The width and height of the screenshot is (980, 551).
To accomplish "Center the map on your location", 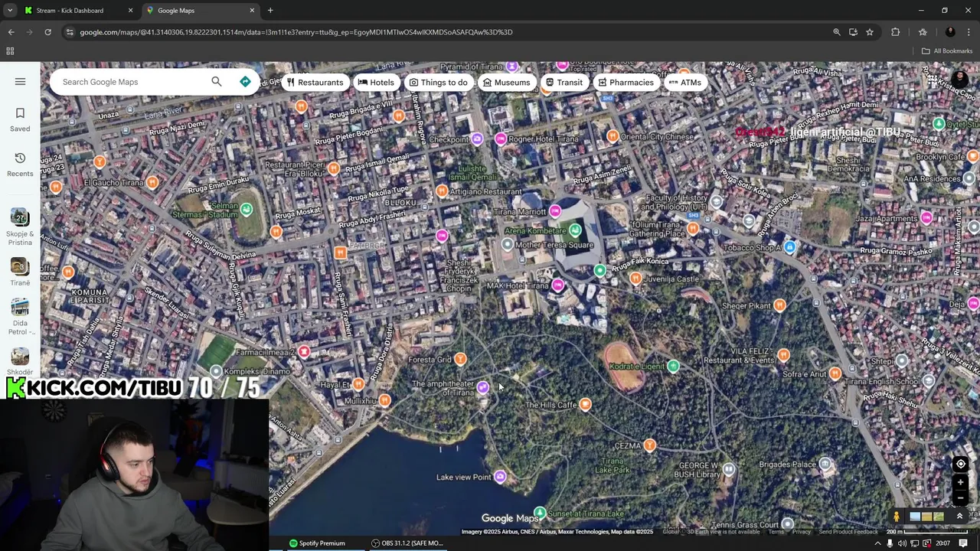I will point(960,464).
